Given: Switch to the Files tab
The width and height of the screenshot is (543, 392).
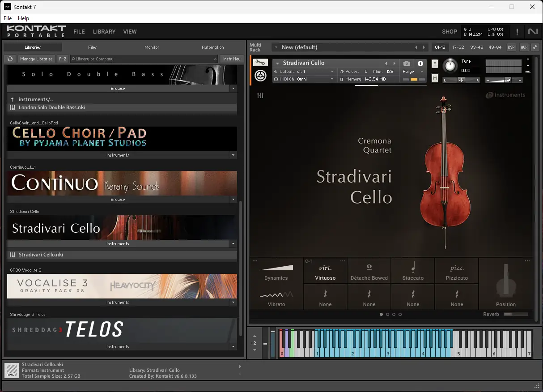Looking at the screenshot, I should (93, 47).
